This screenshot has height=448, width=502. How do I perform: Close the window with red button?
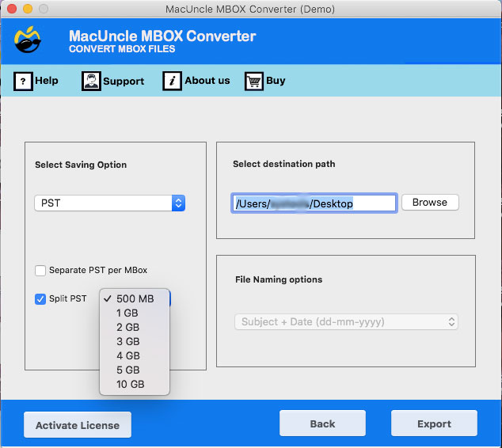pyautogui.click(x=12, y=9)
